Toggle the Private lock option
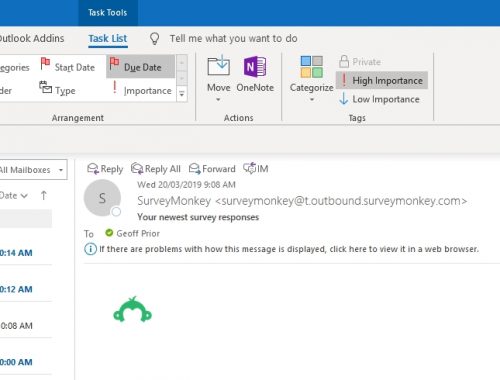This screenshot has height=380, width=500. pos(360,62)
